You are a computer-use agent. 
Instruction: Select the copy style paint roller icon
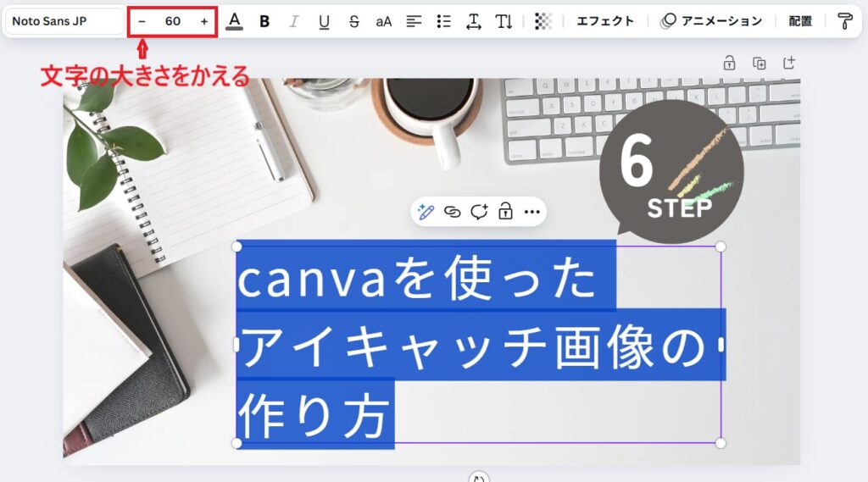pos(844,21)
